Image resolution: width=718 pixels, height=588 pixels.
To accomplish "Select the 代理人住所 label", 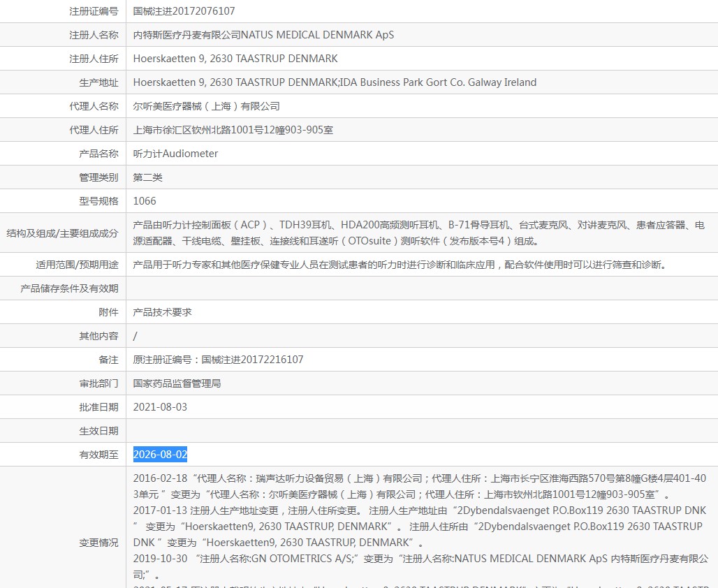I will click(94, 130).
